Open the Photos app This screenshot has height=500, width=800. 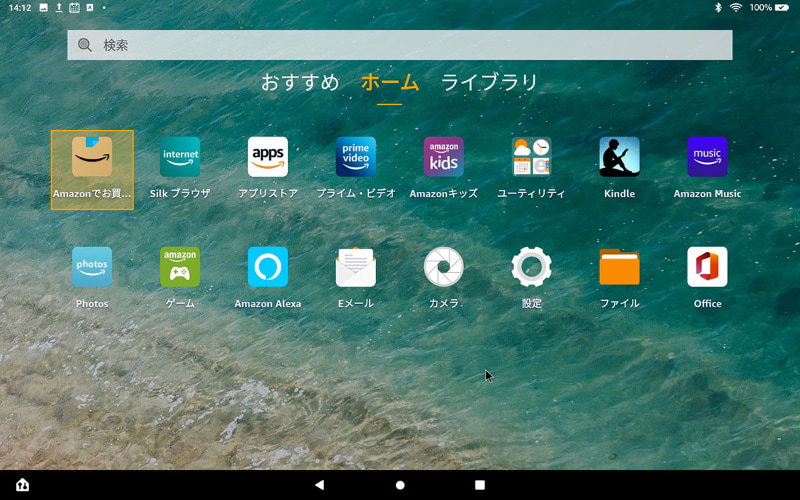(x=92, y=267)
